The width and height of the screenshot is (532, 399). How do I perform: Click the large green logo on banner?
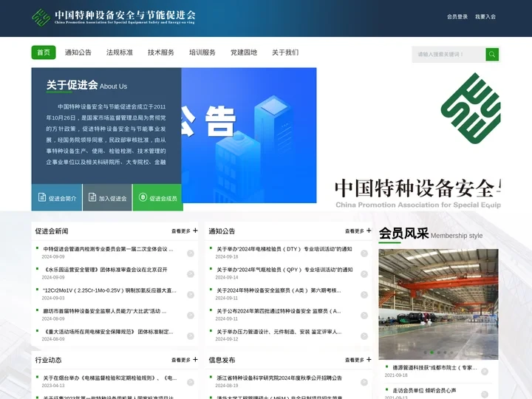click(471, 108)
